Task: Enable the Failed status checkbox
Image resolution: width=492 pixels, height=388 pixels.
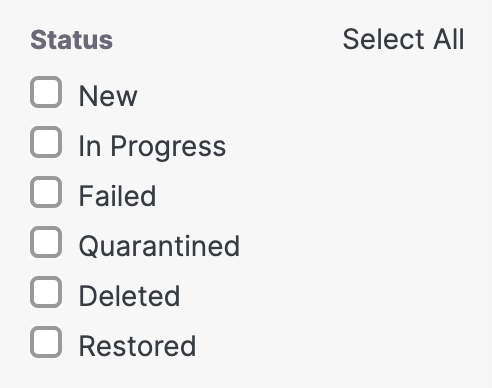Action: 46,192
